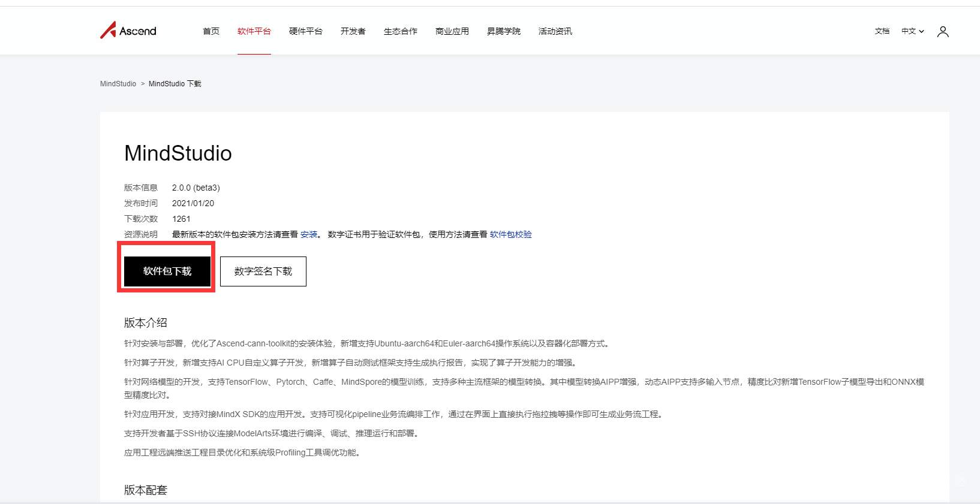Click the 下载次数 label
Image resolution: width=980 pixels, height=504 pixels.
[141, 219]
